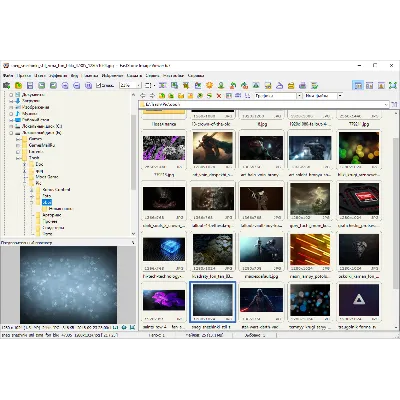Image resolution: width=400 pixels, height=400 pixels.
Task: Select the GamesMailRu folder in tree
Action: [42, 145]
